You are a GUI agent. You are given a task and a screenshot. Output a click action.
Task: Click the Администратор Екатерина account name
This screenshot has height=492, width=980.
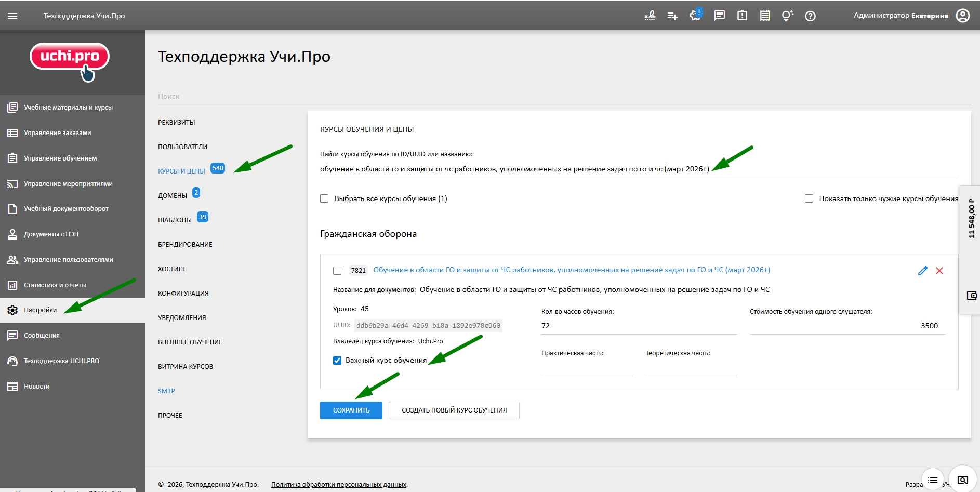tap(900, 16)
